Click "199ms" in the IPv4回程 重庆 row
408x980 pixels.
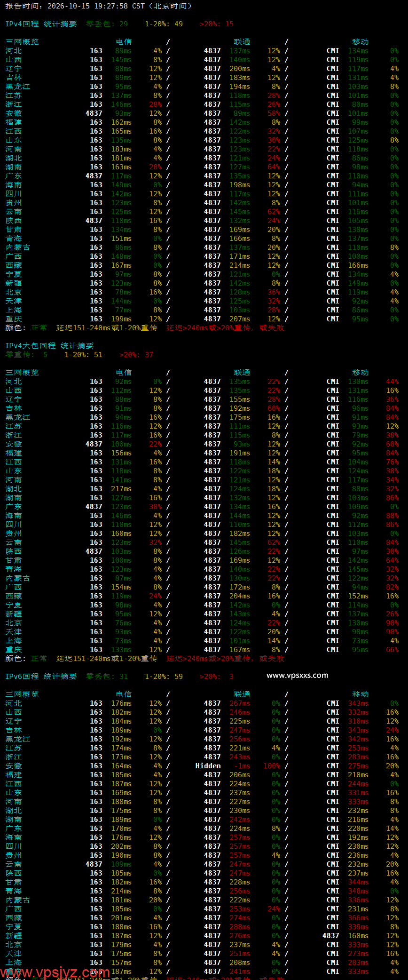click(121, 319)
